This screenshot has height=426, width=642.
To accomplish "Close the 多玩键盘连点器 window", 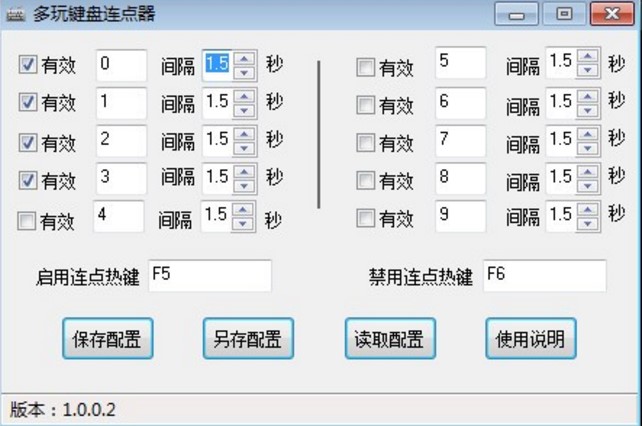I will pyautogui.click(x=612, y=14).
